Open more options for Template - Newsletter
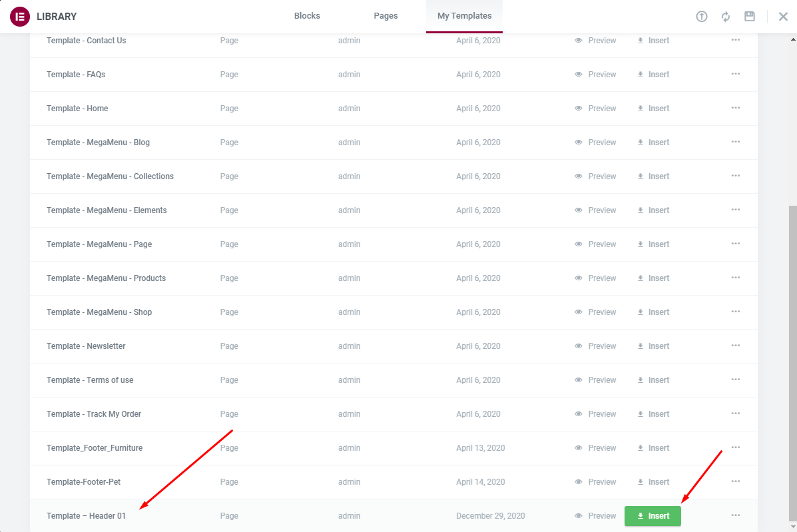The image size is (797, 532). [736, 346]
